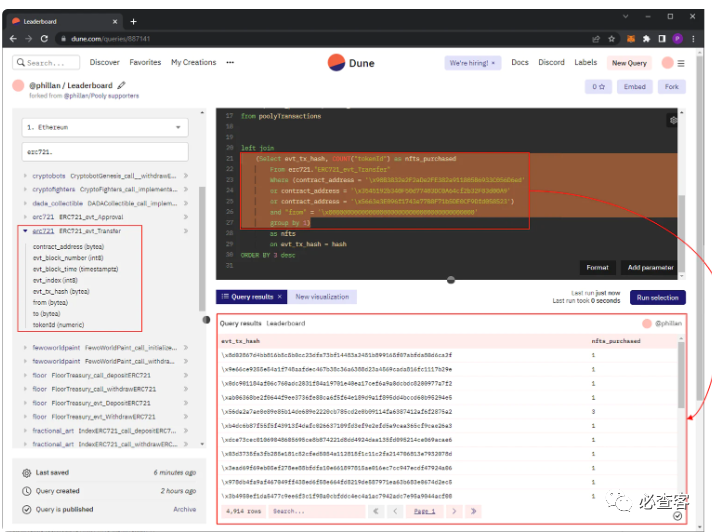Click the check mark icon below results
Image resolution: width=712 pixels, height=532 pixels.
(x=677, y=516)
